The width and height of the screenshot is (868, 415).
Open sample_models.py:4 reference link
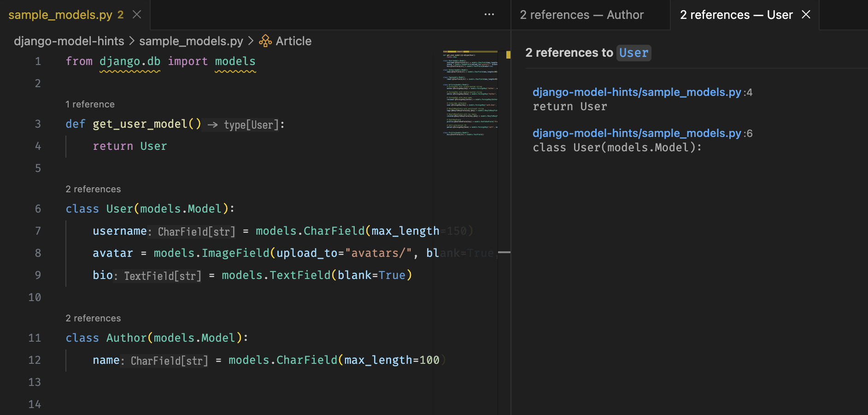642,92
